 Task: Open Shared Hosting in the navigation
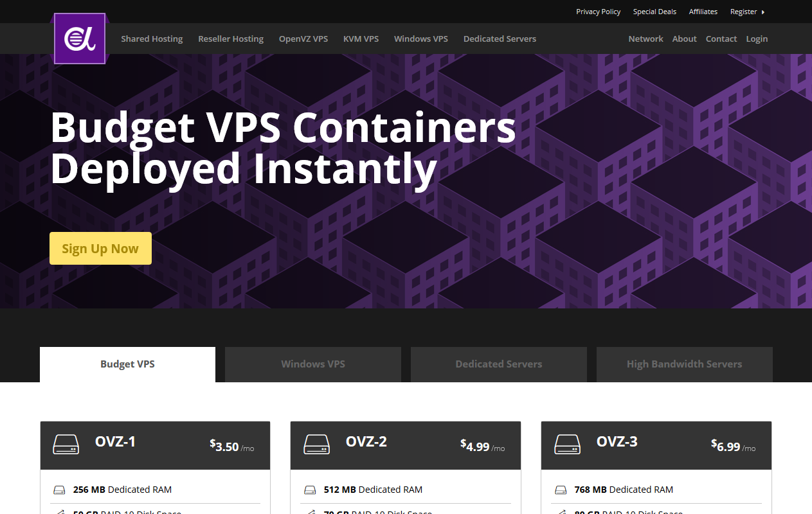tap(152, 39)
